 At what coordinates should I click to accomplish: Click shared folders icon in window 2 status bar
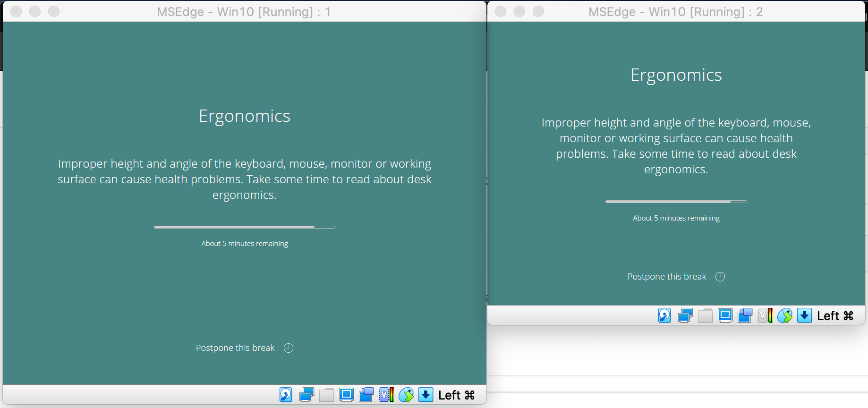click(705, 315)
